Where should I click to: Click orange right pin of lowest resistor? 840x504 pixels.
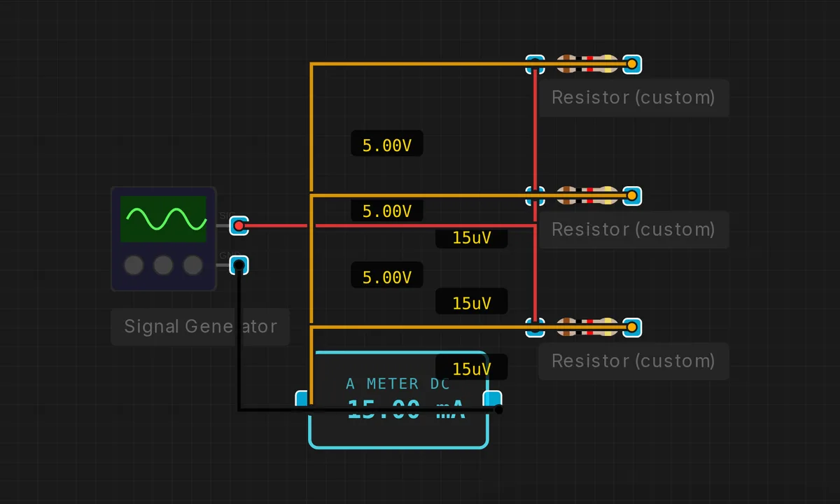(632, 327)
